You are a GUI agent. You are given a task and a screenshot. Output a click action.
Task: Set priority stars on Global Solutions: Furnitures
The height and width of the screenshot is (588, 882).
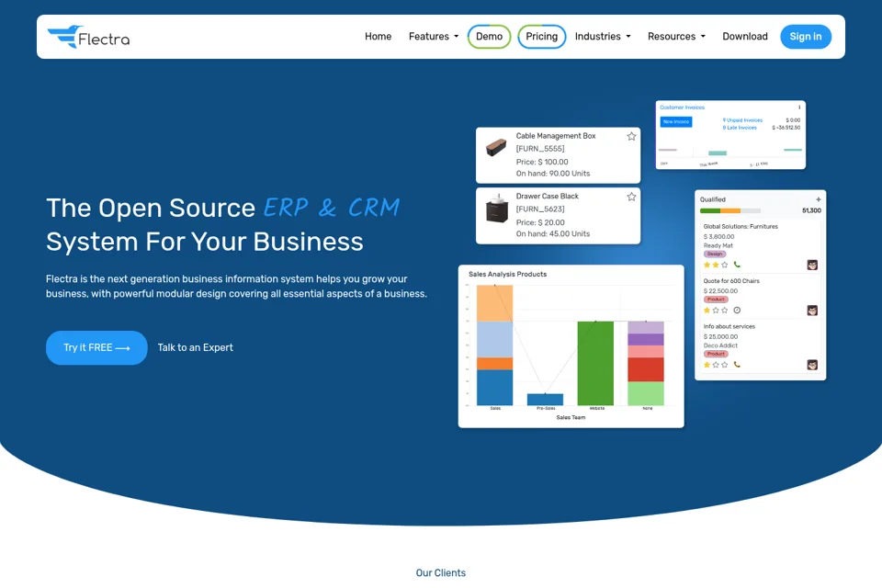click(716, 265)
